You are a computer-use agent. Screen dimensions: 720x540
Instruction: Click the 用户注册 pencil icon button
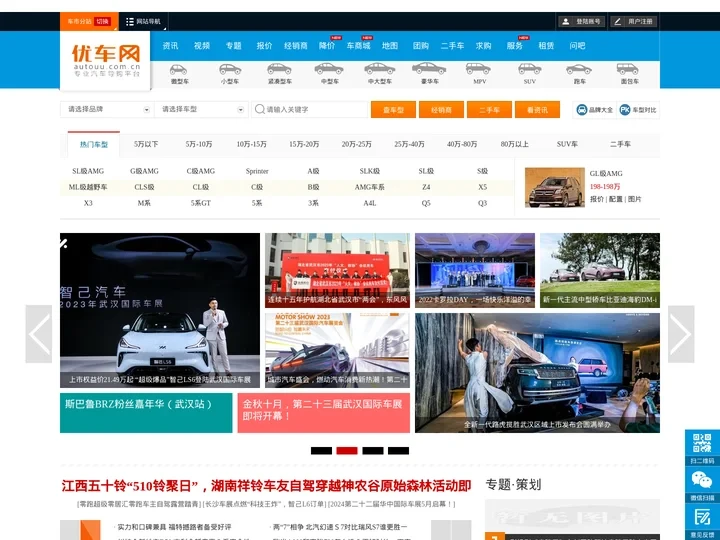634,22
